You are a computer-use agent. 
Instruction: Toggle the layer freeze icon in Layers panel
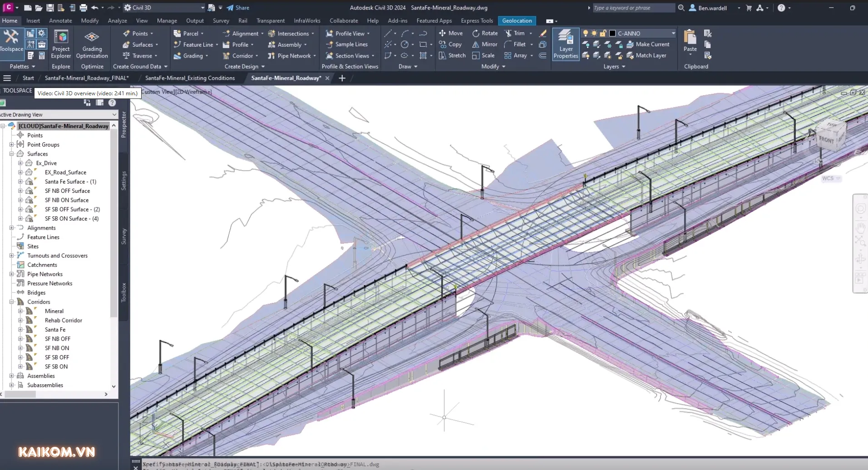pyautogui.click(x=594, y=33)
